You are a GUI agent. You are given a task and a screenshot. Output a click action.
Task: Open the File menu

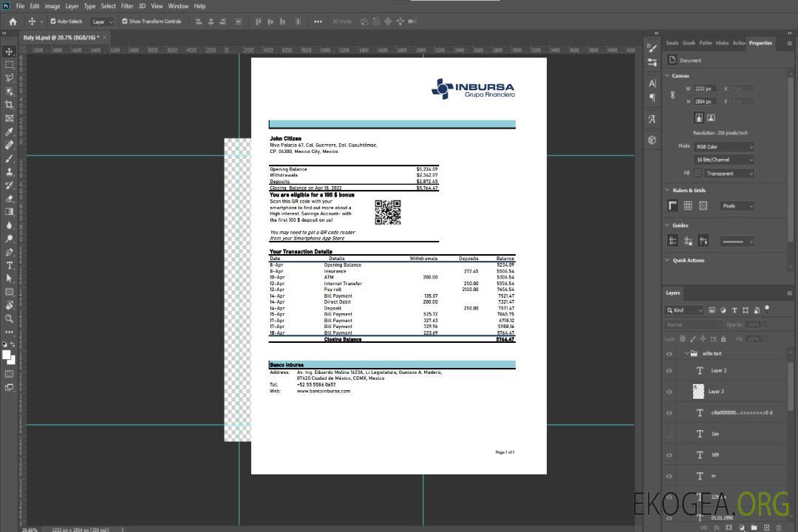click(20, 6)
